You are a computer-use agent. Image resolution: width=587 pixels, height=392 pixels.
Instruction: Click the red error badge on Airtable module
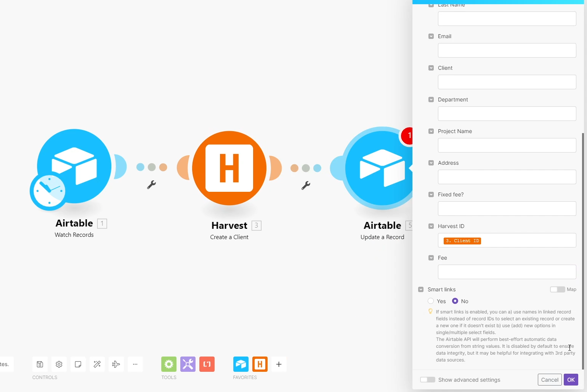[x=407, y=136]
